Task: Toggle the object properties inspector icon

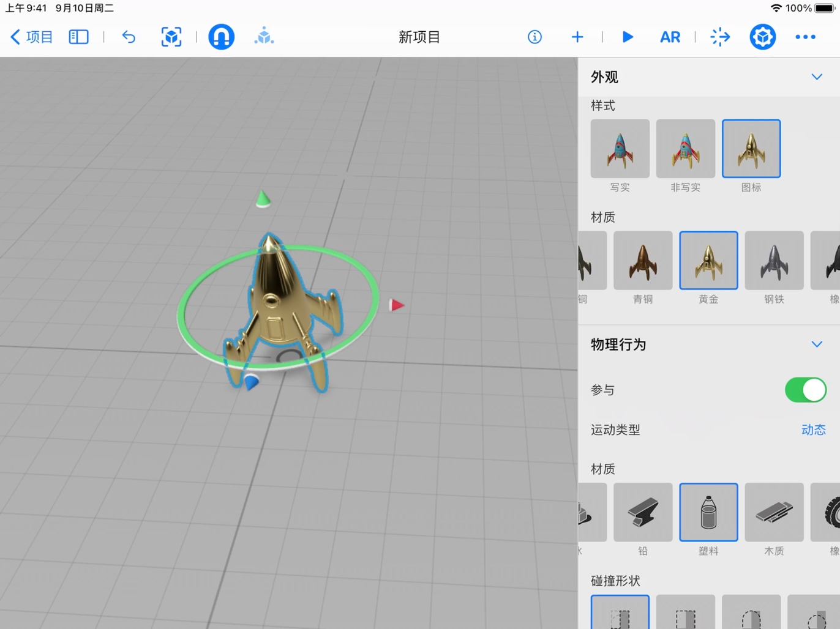Action: click(x=762, y=37)
